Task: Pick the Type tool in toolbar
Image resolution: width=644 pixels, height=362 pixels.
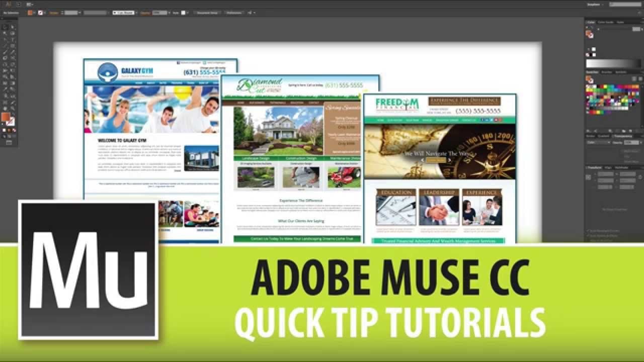Action: (12, 39)
